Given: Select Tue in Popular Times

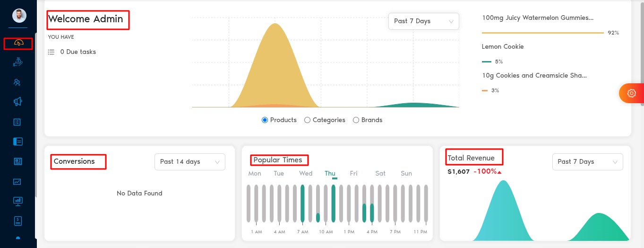Looking at the screenshot, I should [279, 174].
